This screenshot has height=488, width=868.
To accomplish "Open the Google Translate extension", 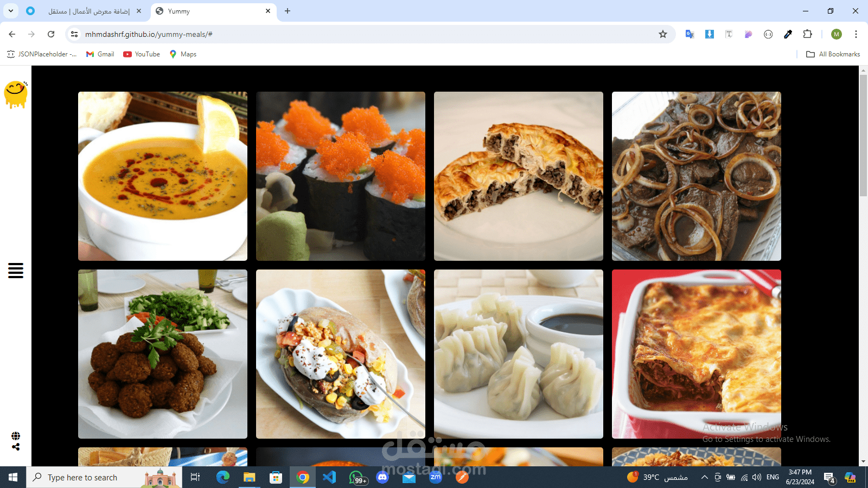I will (x=690, y=34).
